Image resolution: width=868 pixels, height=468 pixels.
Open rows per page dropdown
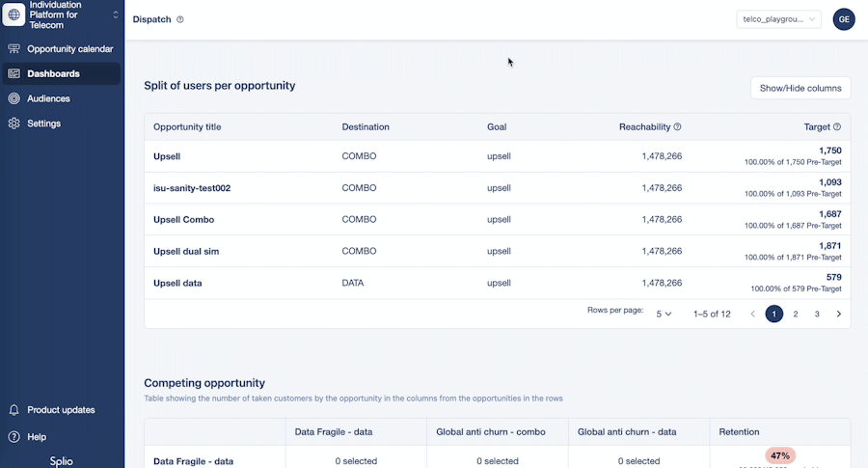point(664,314)
